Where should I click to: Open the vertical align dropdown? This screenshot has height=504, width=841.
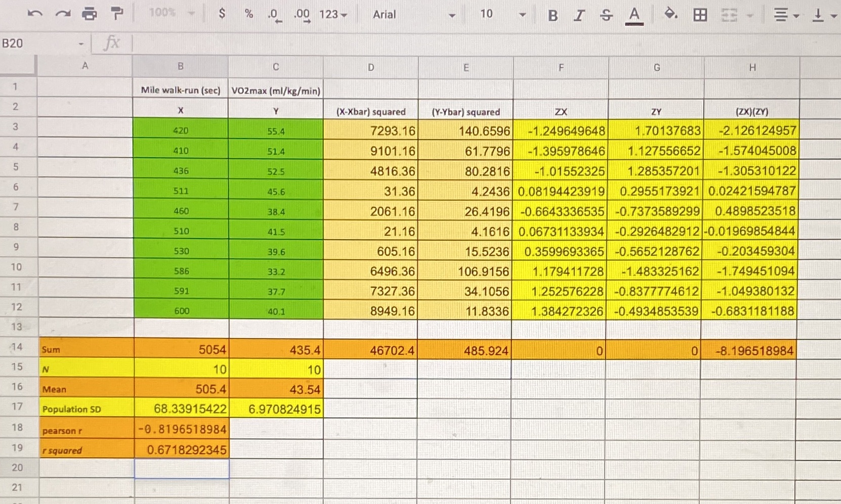[824, 16]
